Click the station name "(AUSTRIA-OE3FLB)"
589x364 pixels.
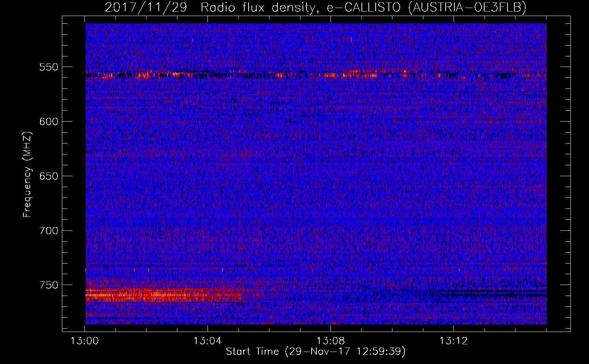pyautogui.click(x=467, y=8)
